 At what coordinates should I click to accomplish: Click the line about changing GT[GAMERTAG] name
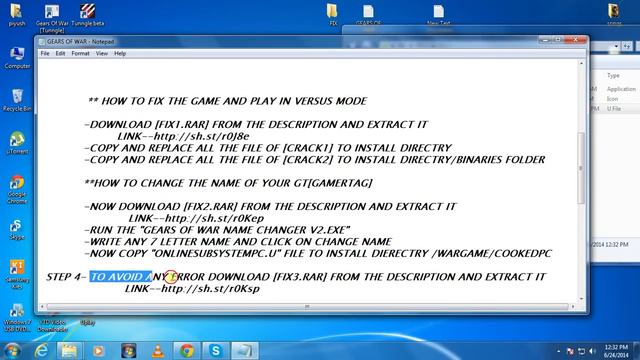pyautogui.click(x=229, y=183)
